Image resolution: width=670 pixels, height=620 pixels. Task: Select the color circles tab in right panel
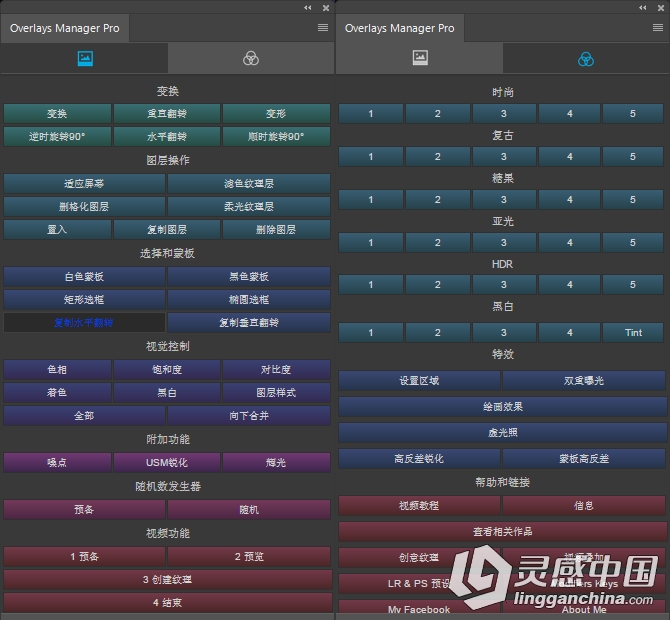[586, 59]
